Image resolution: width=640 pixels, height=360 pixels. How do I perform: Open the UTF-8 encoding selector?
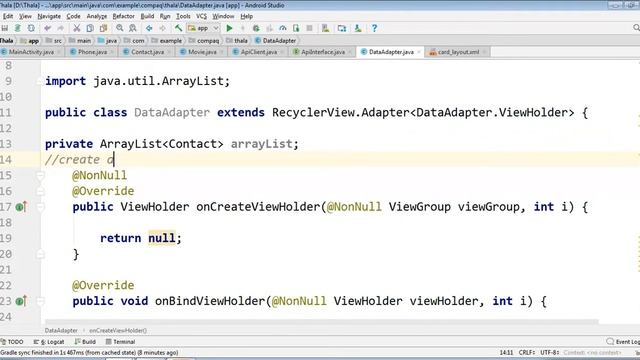pyautogui.click(x=550, y=352)
